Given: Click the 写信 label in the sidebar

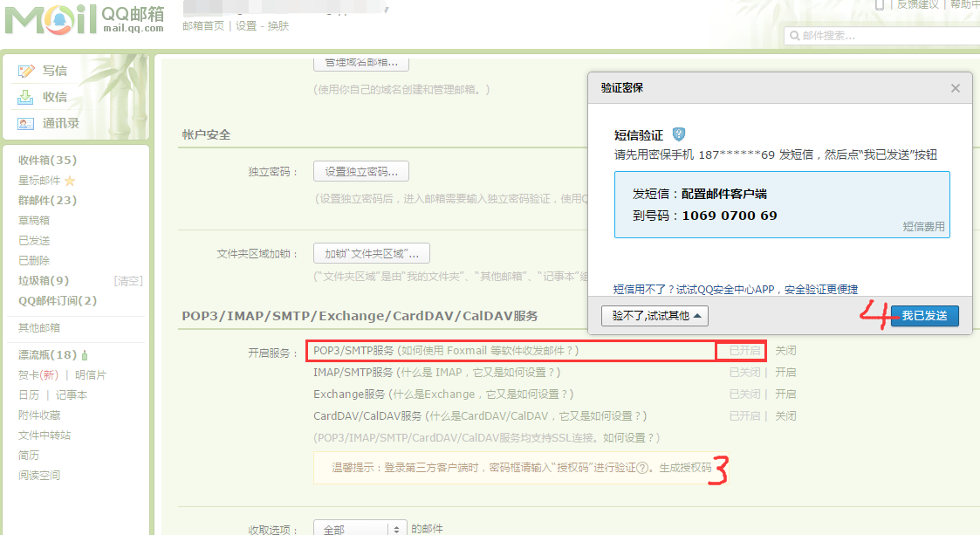Looking at the screenshot, I should [54, 72].
